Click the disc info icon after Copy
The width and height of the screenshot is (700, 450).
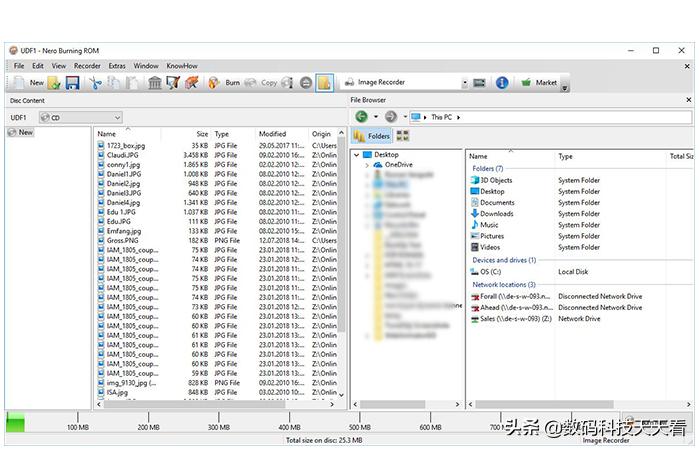point(287,83)
